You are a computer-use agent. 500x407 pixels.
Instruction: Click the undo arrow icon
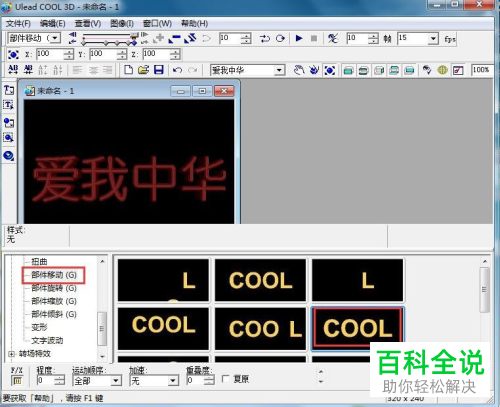(x=177, y=70)
